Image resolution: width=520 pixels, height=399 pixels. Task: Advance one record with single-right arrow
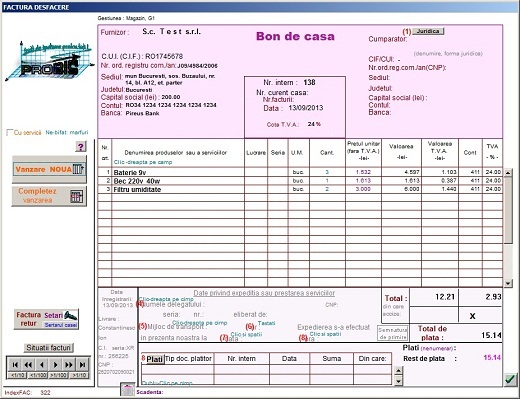point(55,365)
